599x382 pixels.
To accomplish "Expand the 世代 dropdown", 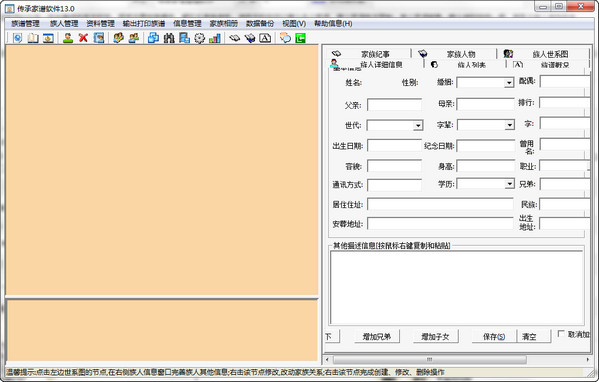I will pyautogui.click(x=418, y=125).
